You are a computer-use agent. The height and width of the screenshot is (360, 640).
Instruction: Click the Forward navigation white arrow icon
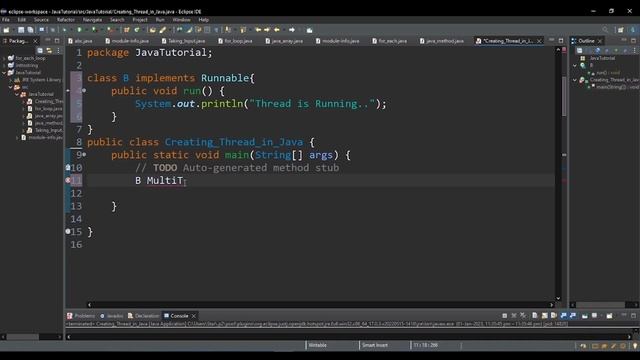[x=292, y=30]
